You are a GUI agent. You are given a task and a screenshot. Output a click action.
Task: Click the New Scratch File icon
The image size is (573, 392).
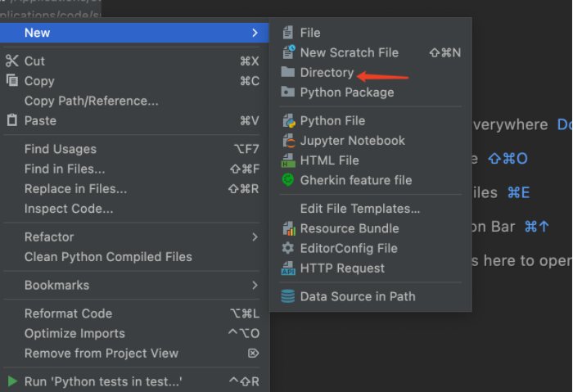(x=288, y=52)
